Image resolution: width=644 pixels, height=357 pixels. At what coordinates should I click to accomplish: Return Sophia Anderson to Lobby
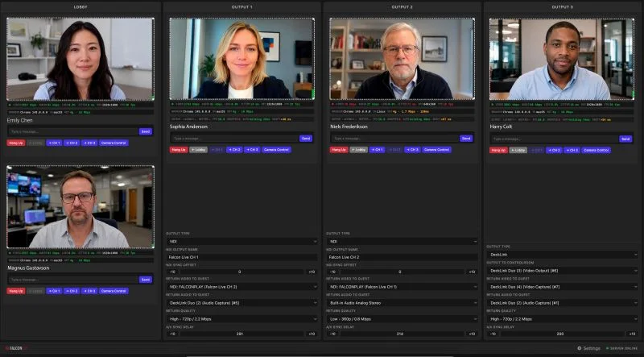(x=198, y=150)
